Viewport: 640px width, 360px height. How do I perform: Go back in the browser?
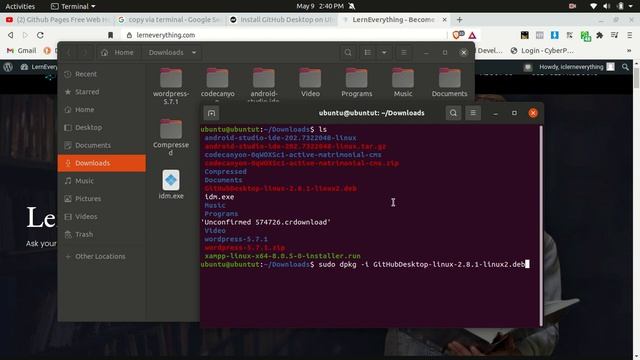coord(11,35)
